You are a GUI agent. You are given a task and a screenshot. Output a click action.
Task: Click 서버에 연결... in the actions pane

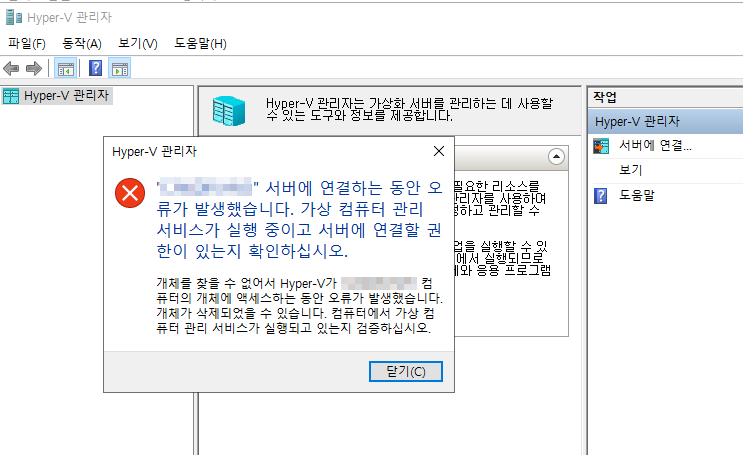tap(655, 146)
